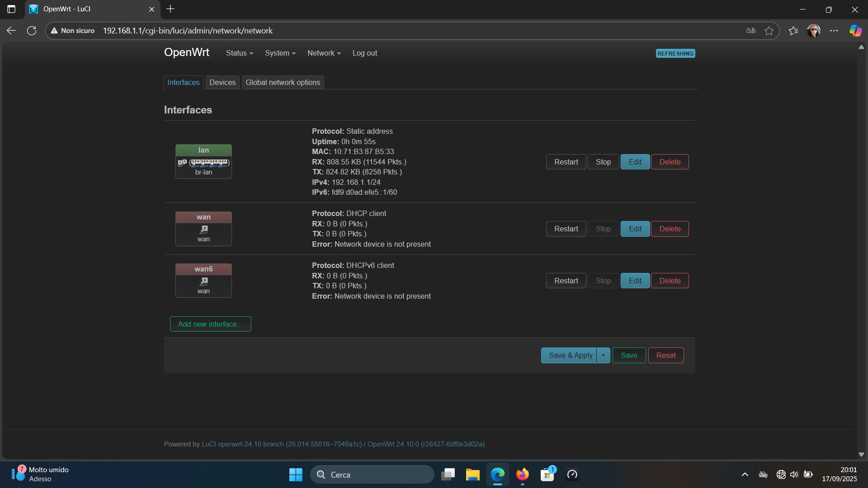Open the Copilot icon in browser toolbar
868x488 pixels.
(x=855, y=31)
